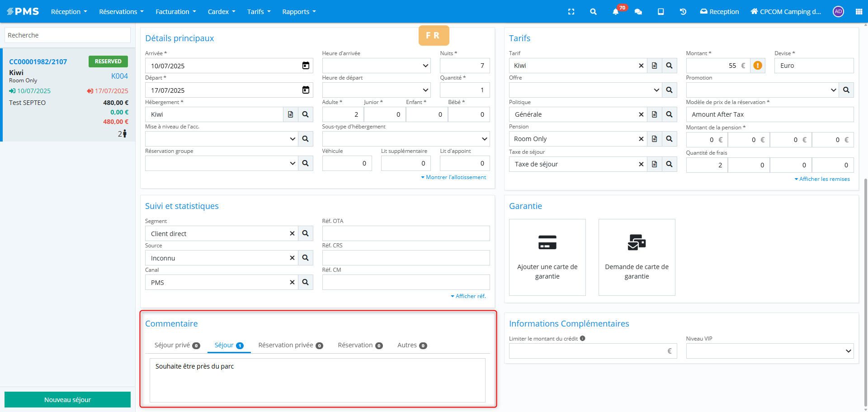Viewport: 868px width, 412px height.
Task: Expand the Sous-type d'hébergement dropdown
Action: (x=406, y=139)
